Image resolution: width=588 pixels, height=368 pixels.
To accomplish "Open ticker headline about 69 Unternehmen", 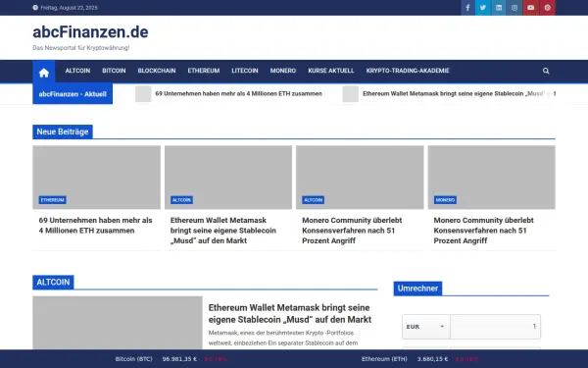I will point(238,94).
